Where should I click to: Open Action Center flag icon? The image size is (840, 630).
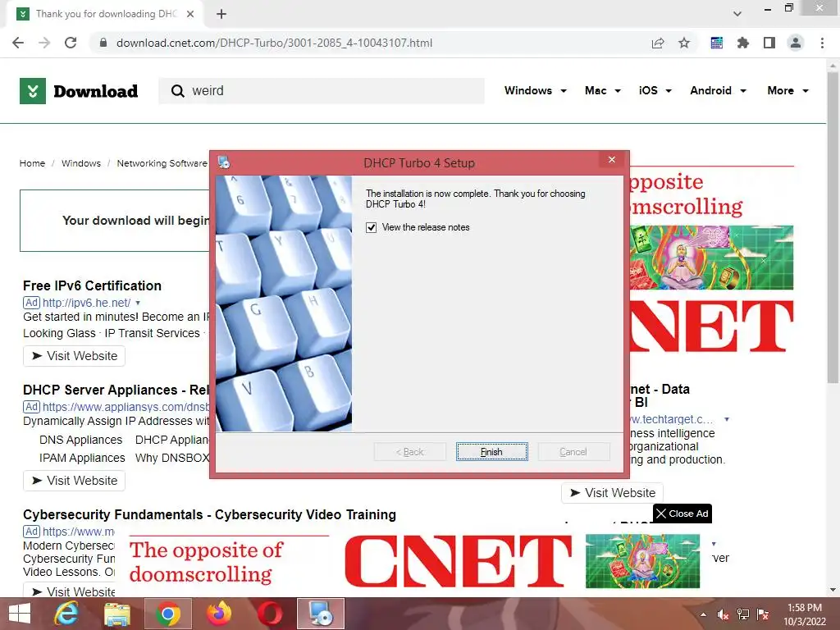click(763, 614)
